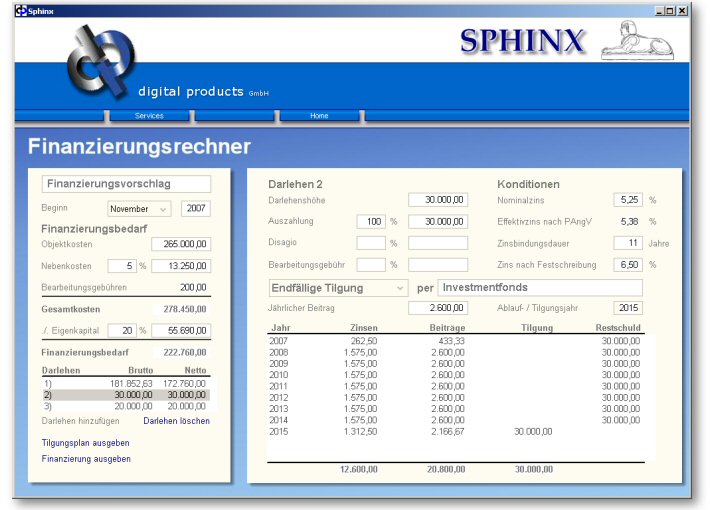Click the Restschuld column header
The height and width of the screenshot is (510, 710).
618,327
